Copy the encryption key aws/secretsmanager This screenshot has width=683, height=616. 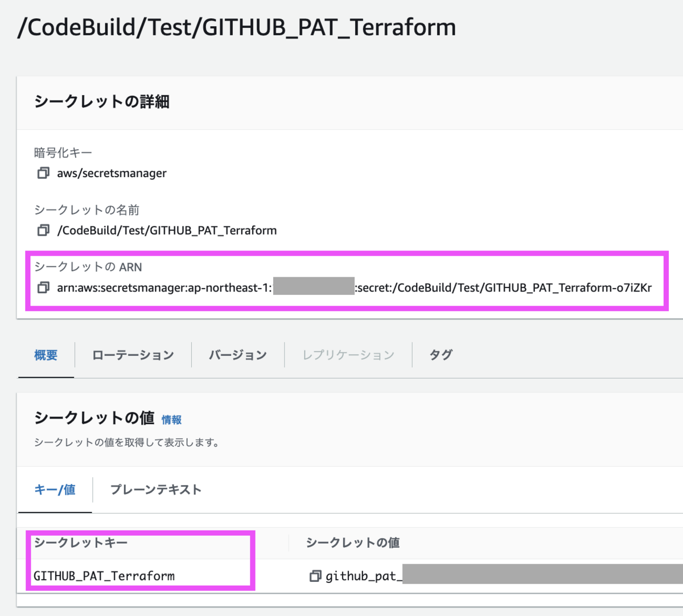coord(43,173)
